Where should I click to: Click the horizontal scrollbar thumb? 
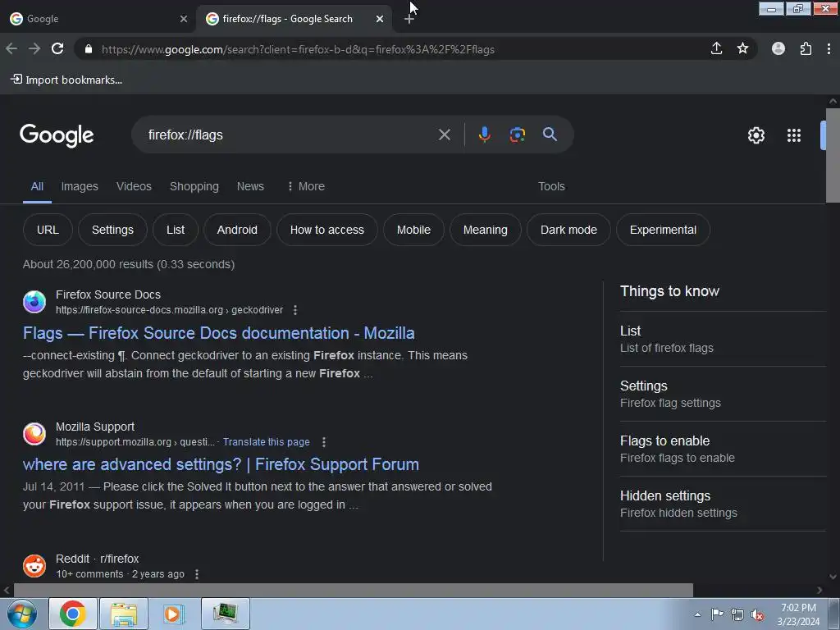coord(353,591)
